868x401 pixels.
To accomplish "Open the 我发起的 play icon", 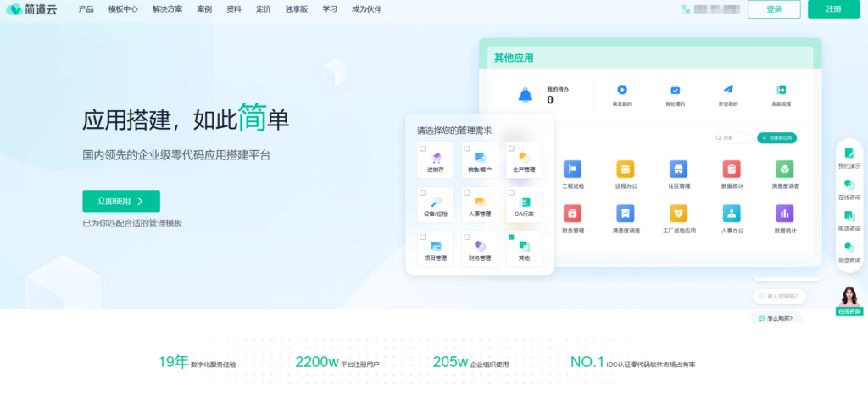I will pyautogui.click(x=621, y=90).
